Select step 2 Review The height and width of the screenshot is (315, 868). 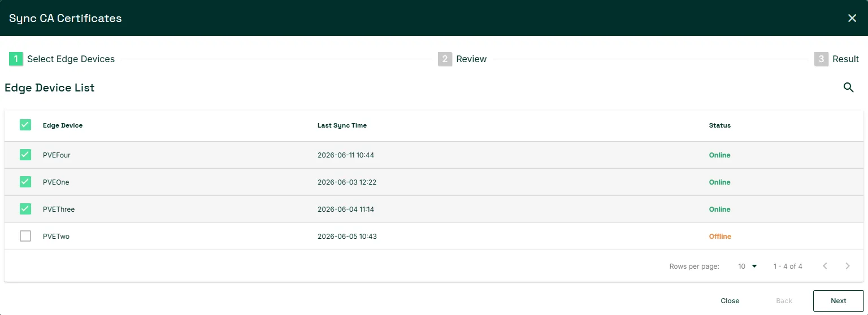462,59
